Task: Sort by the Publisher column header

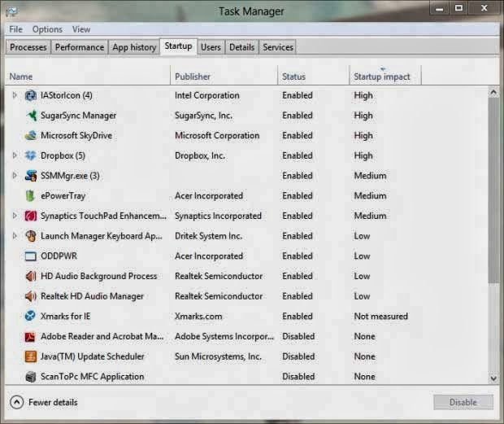Action: coord(224,76)
